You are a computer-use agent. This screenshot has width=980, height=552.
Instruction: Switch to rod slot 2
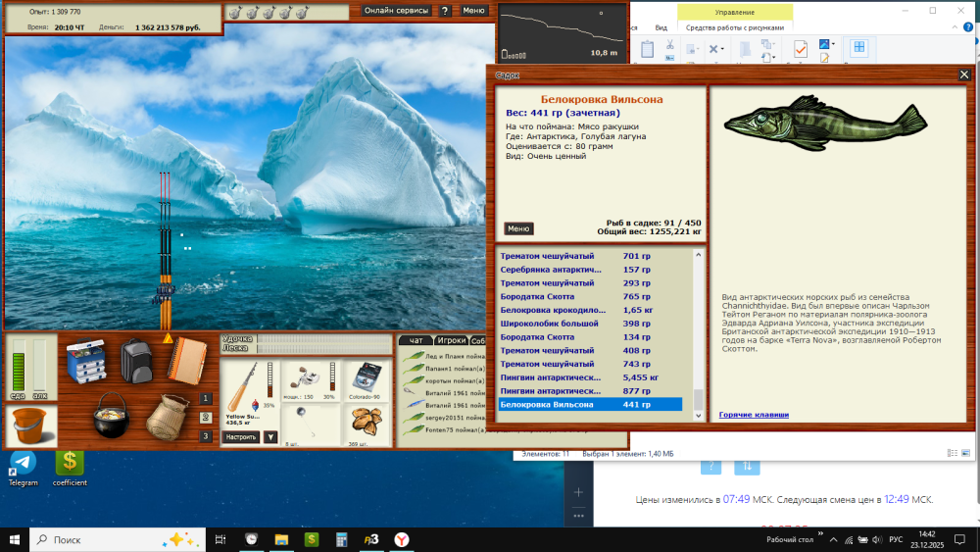pos(206,417)
